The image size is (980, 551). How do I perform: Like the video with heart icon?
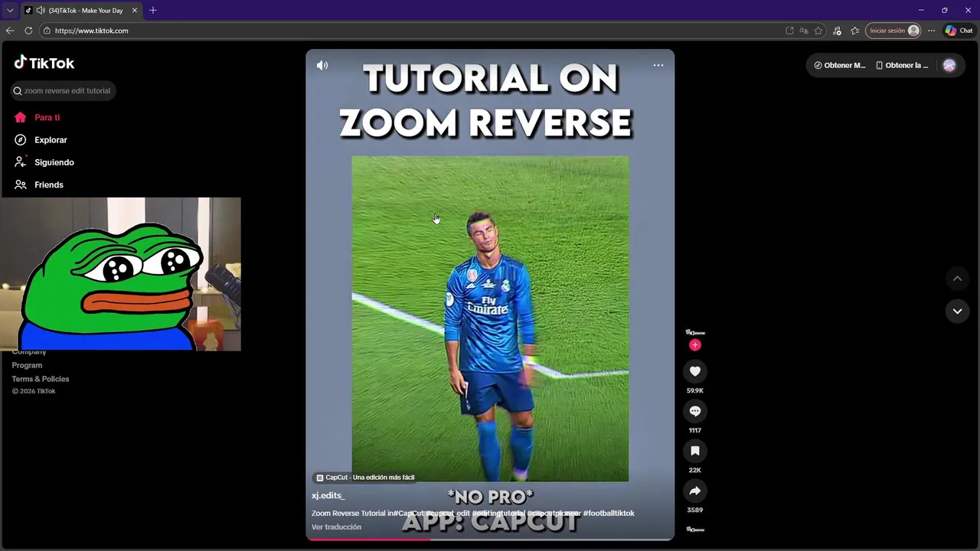tap(694, 371)
